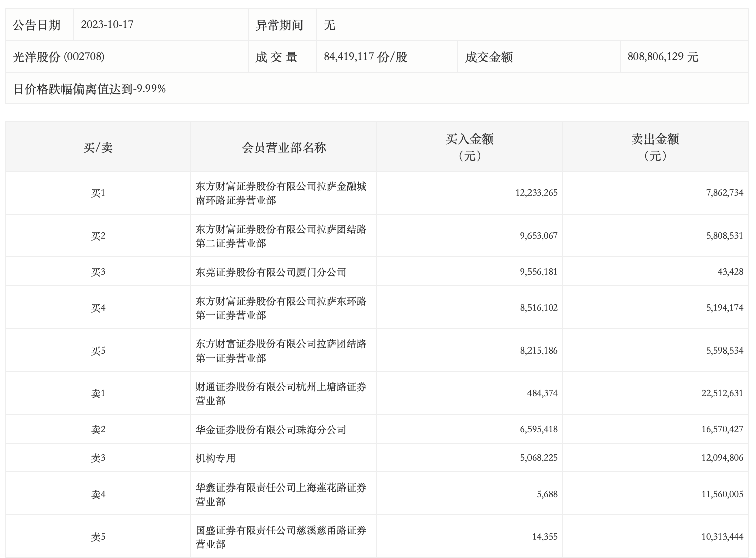
Task: Select 华金证券珠海分公司 in the 卖2 row
Action: coord(271,430)
